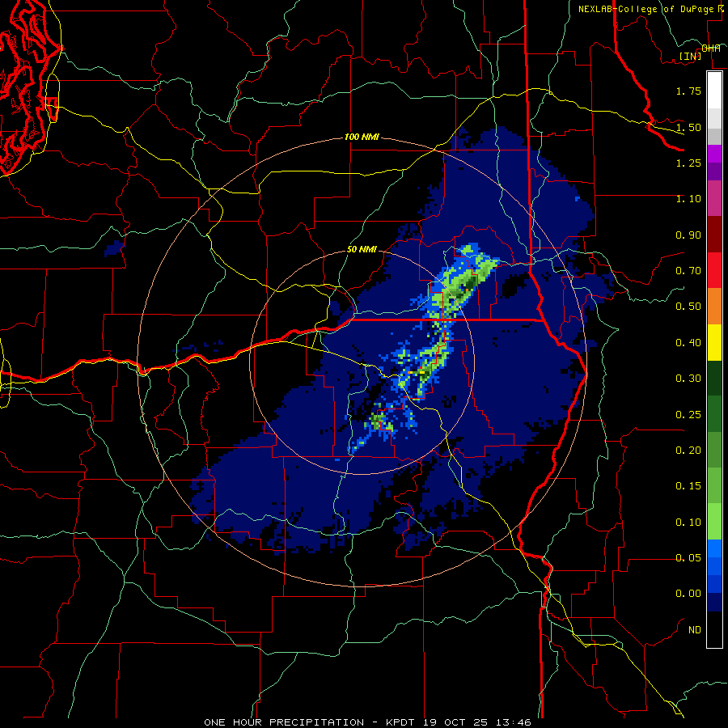This screenshot has height=728, width=728.
Task: Click the yellow swatch beside 0.40
Action: click(x=714, y=342)
